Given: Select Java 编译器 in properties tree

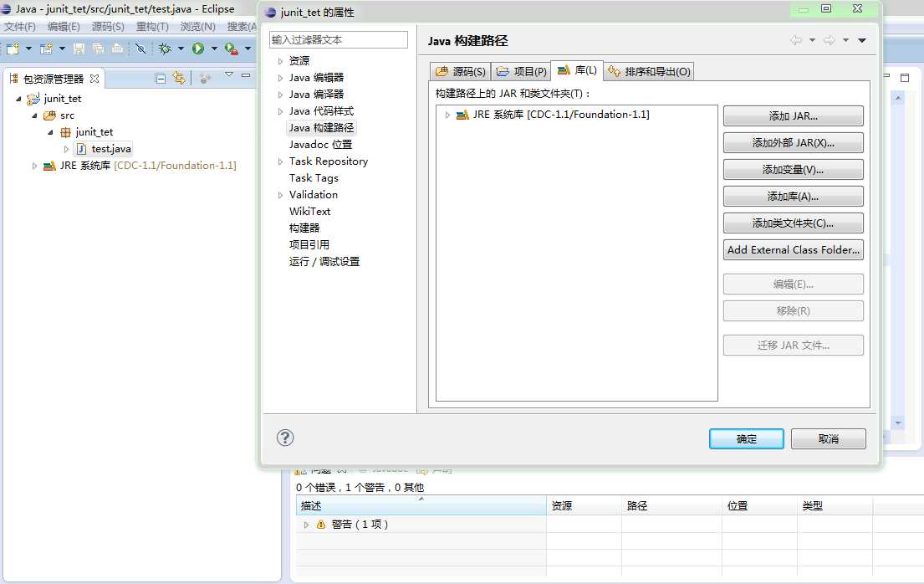Looking at the screenshot, I should (x=316, y=94).
